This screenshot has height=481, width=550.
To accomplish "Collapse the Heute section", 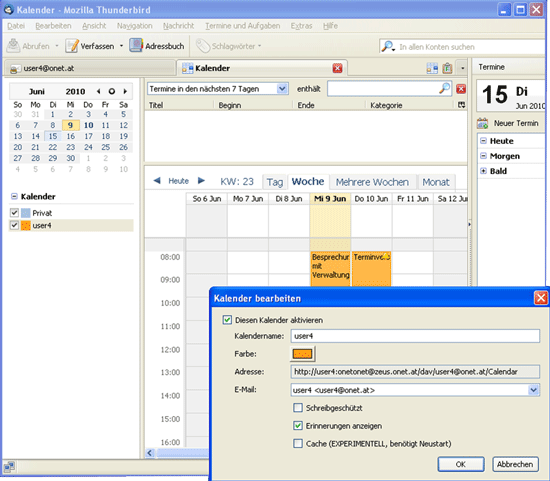I will click(483, 141).
